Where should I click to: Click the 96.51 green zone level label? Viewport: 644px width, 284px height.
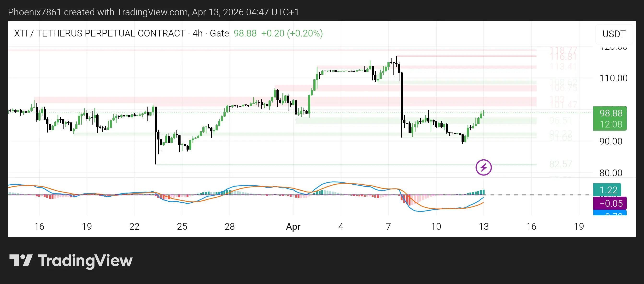pyautogui.click(x=560, y=121)
